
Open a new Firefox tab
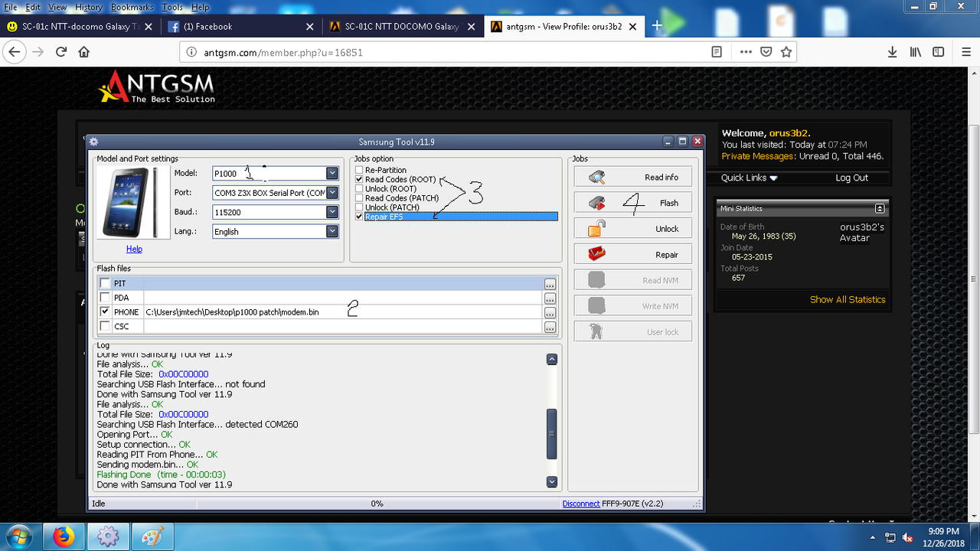coord(657,26)
